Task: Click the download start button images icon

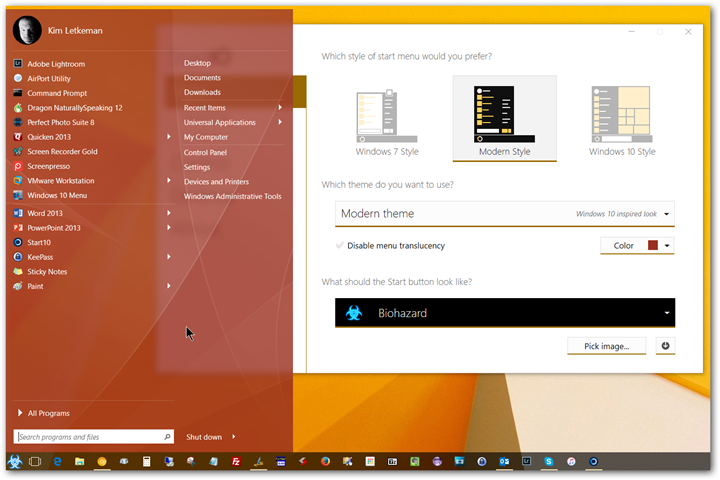Action: (665, 346)
